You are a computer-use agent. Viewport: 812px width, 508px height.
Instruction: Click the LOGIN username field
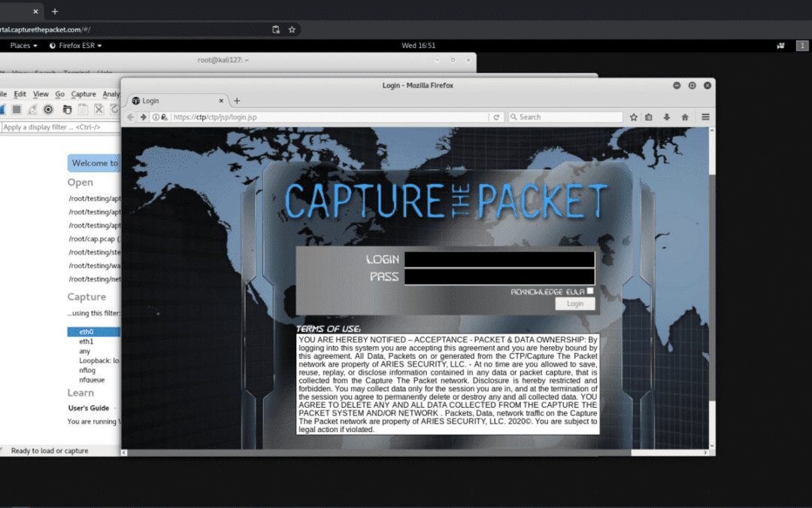click(x=499, y=259)
